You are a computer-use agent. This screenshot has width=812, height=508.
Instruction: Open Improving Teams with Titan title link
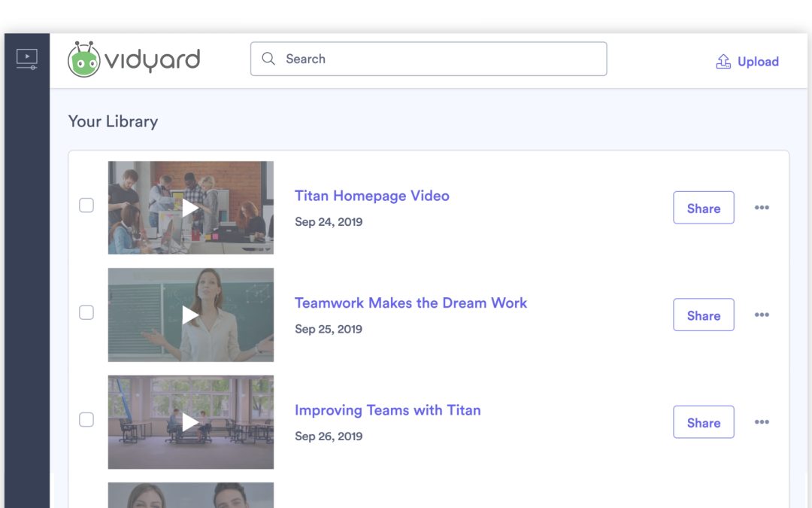387,411
